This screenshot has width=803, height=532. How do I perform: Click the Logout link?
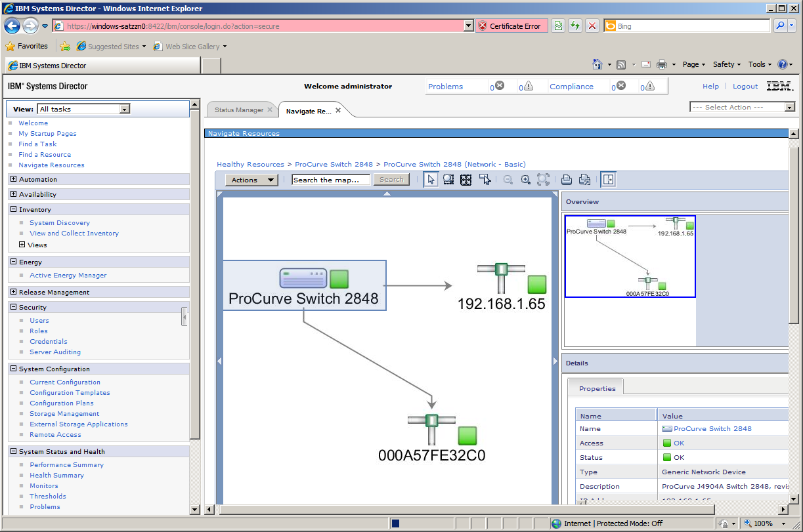pos(745,87)
